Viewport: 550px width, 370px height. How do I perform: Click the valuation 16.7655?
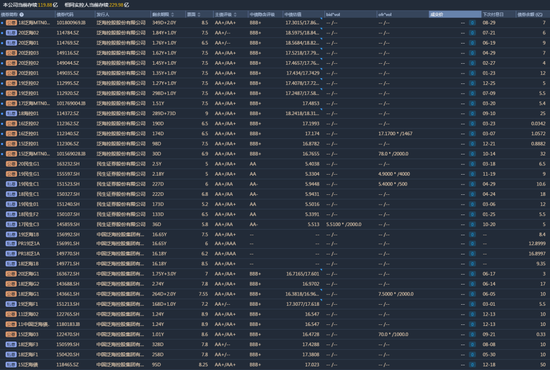[x=311, y=154]
